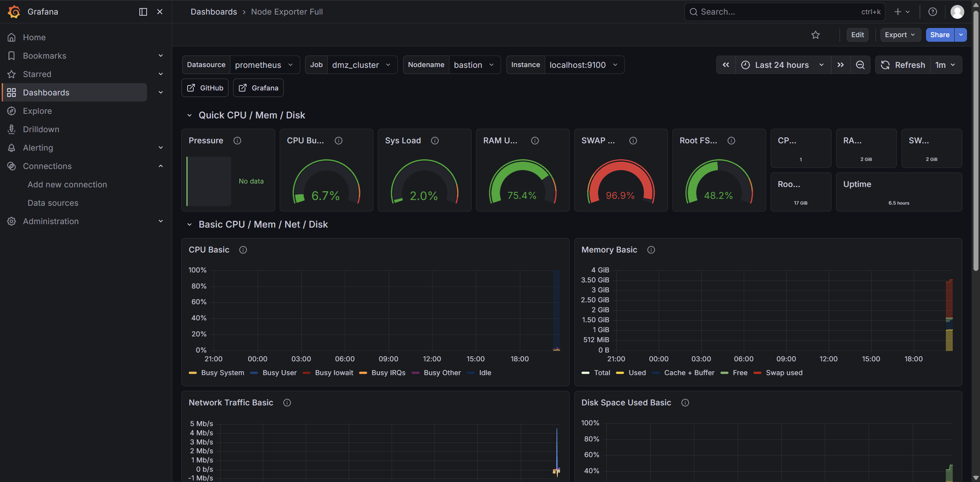This screenshot has height=482, width=980.
Task: Click the zoom out time range icon
Action: pyautogui.click(x=860, y=65)
